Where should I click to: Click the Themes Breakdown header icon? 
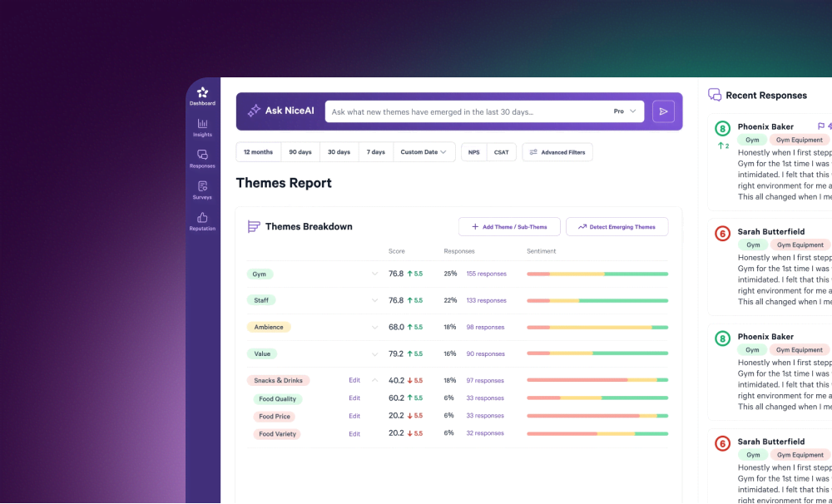click(x=254, y=226)
